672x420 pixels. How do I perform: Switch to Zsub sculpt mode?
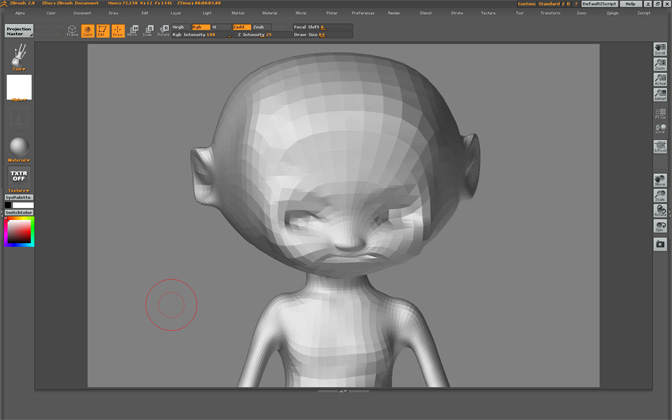[260, 27]
